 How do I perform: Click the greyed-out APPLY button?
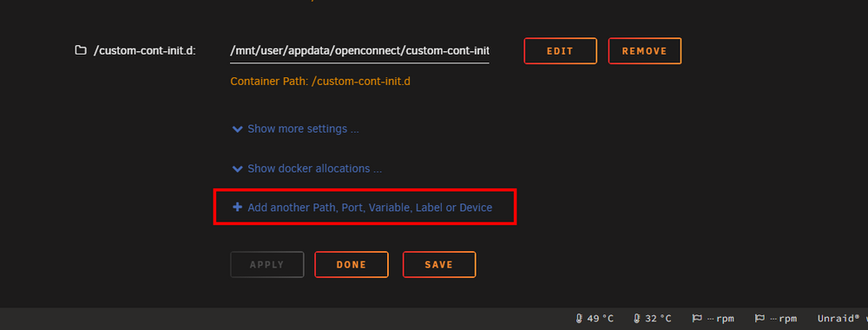266,265
